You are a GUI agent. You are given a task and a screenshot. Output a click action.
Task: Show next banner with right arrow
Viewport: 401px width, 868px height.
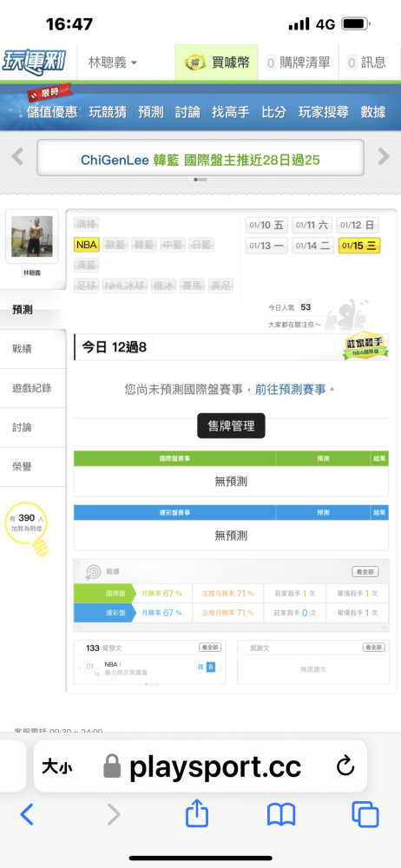tap(384, 156)
